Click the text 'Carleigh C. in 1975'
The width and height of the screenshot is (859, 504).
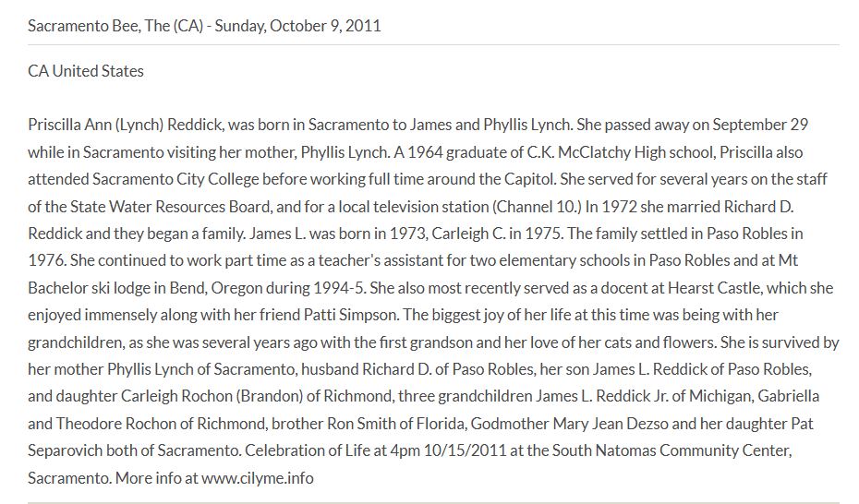pyautogui.click(x=496, y=234)
